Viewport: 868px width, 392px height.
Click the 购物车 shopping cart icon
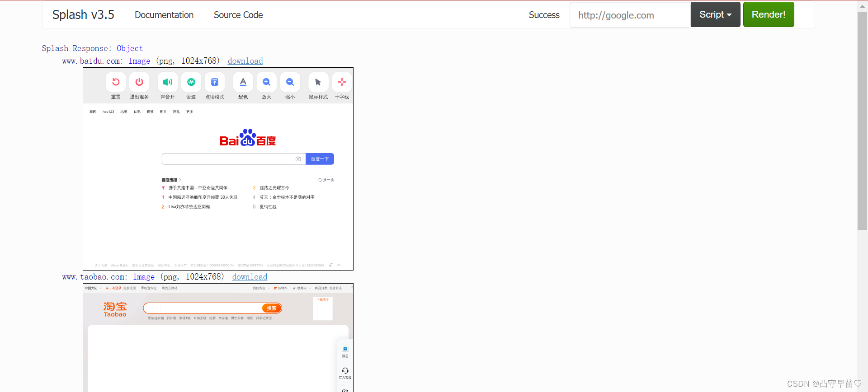275,288
